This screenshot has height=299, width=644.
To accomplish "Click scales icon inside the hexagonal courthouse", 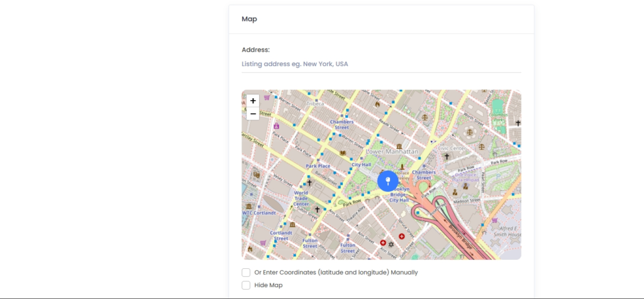I will click(x=469, y=132).
